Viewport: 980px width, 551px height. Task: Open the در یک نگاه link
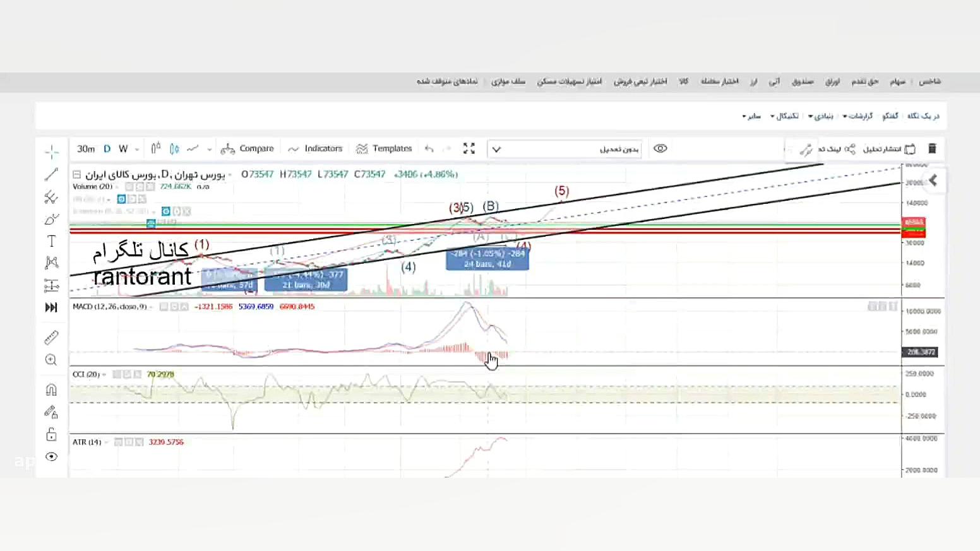(923, 116)
